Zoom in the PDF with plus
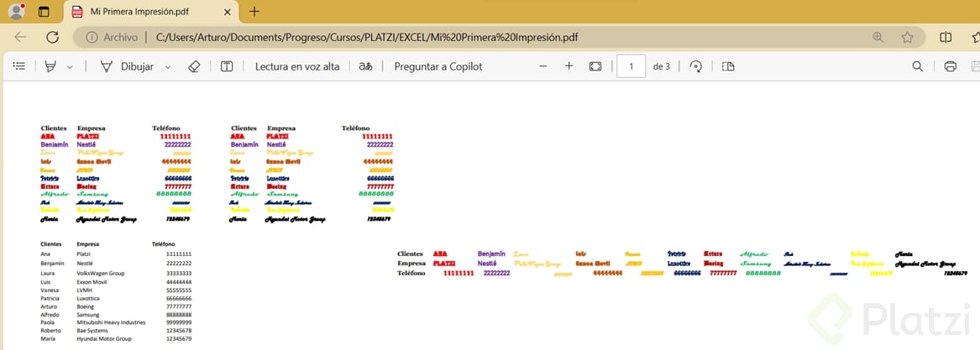Image resolution: width=980 pixels, height=350 pixels. (x=569, y=66)
